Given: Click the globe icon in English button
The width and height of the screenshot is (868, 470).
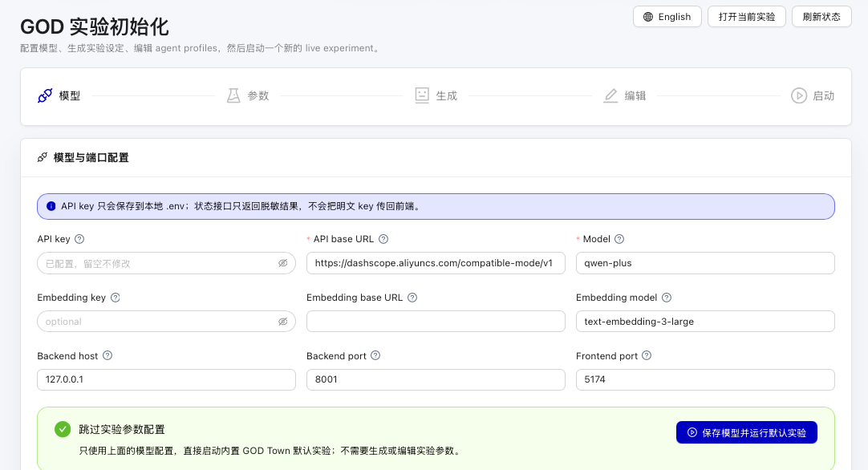Looking at the screenshot, I should [647, 17].
